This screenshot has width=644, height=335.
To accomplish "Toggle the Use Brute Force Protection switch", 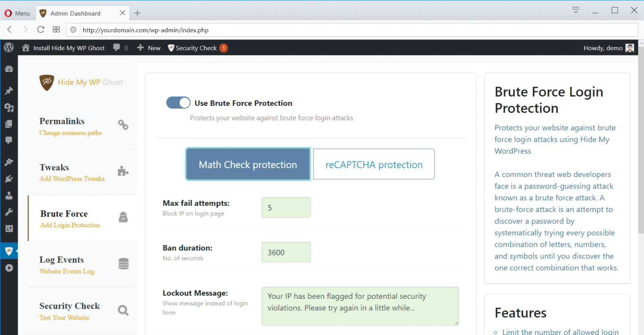I will click(178, 103).
